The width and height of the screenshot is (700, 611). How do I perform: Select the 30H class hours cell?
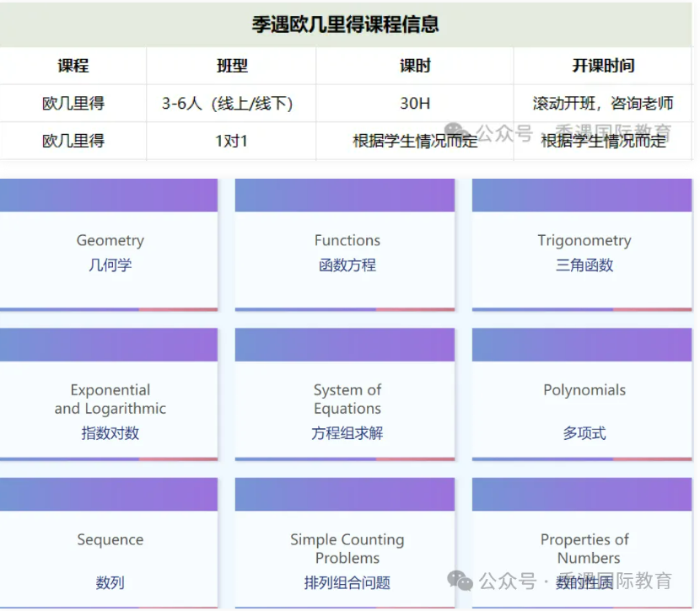415,104
